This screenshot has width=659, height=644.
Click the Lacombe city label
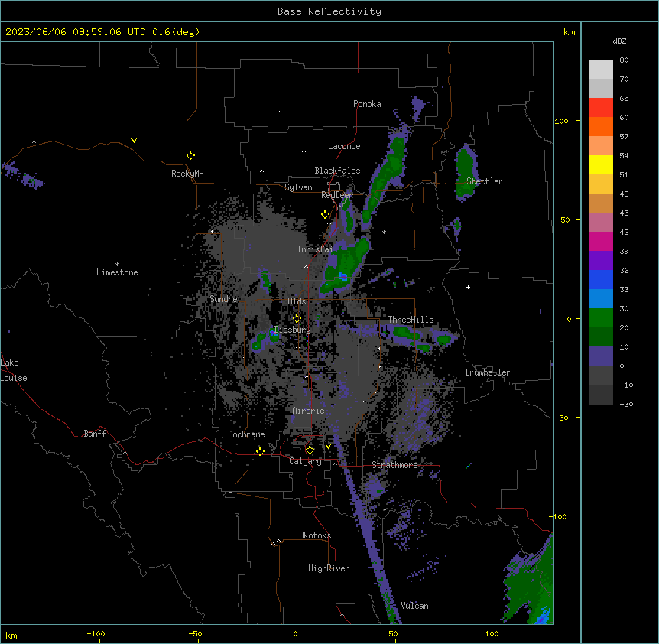344,146
